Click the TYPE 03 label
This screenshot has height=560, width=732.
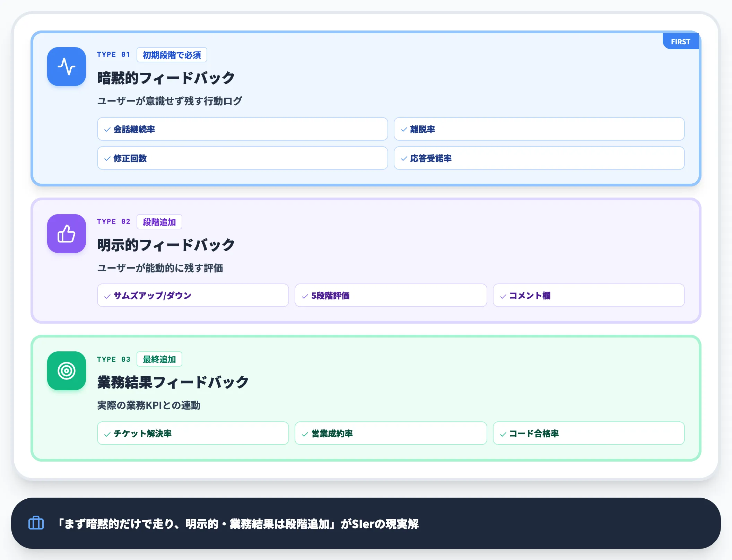[x=114, y=359]
